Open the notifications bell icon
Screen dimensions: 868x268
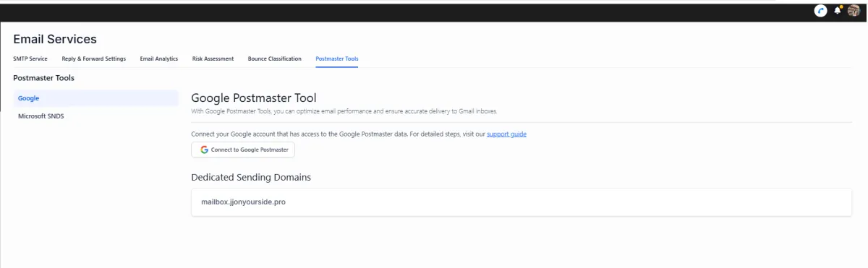(838, 10)
